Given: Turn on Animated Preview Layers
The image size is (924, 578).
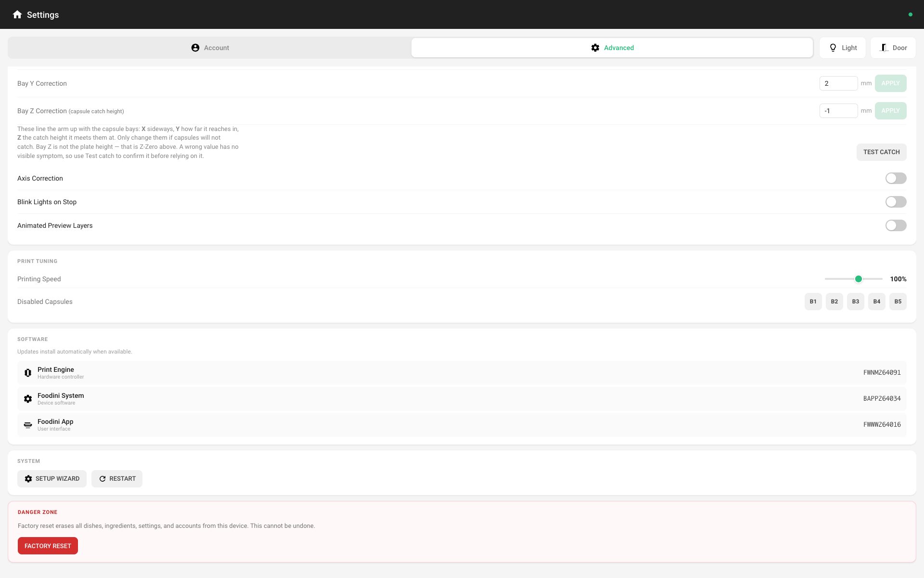Looking at the screenshot, I should [896, 225].
